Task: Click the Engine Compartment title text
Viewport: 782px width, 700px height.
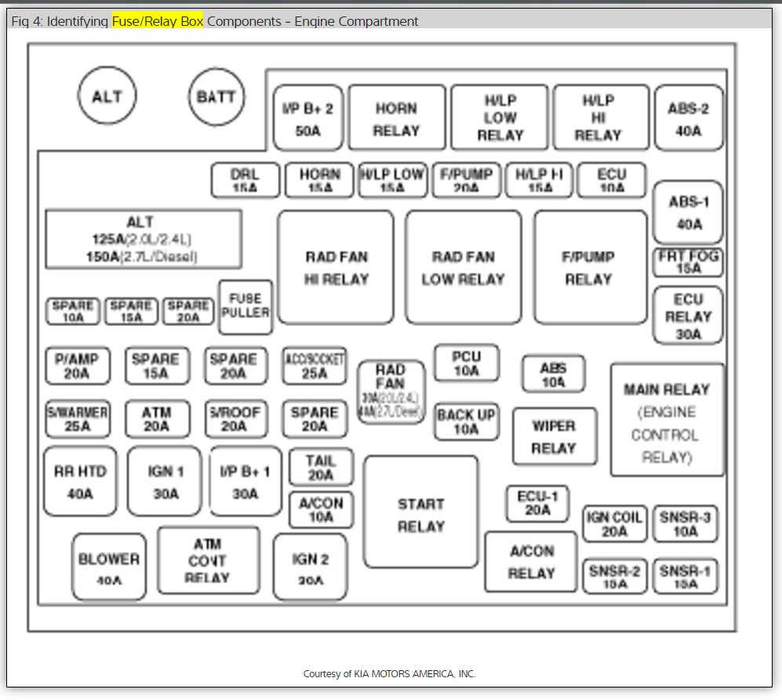Action: 356,21
